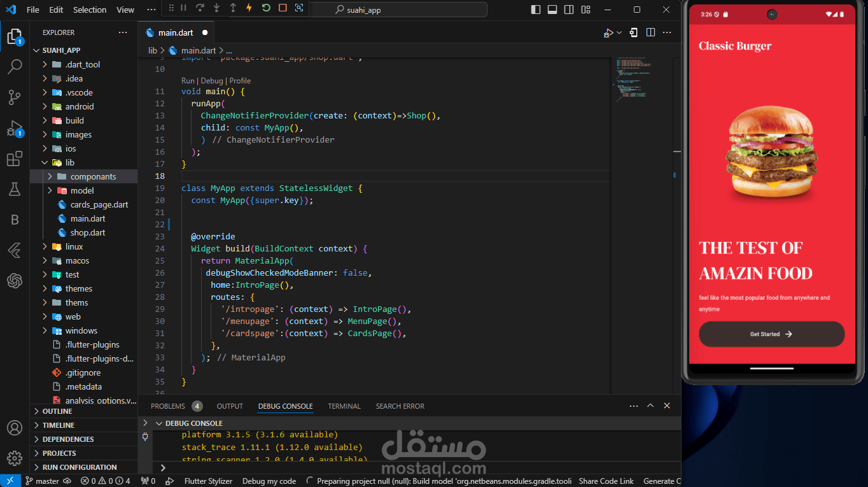Switch to the SEARCH ERROR tab

tap(400, 406)
